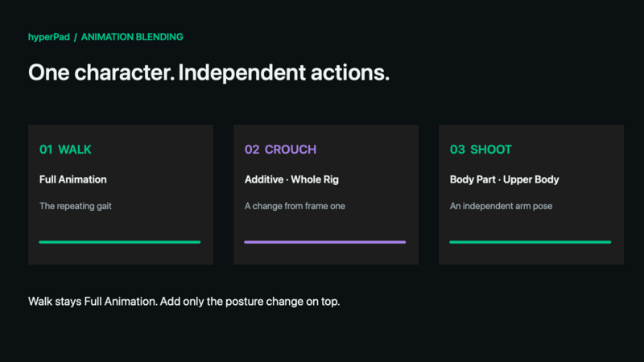Click the green bar in SHOOT card
Viewport: 644px width, 362px height.
530,242
